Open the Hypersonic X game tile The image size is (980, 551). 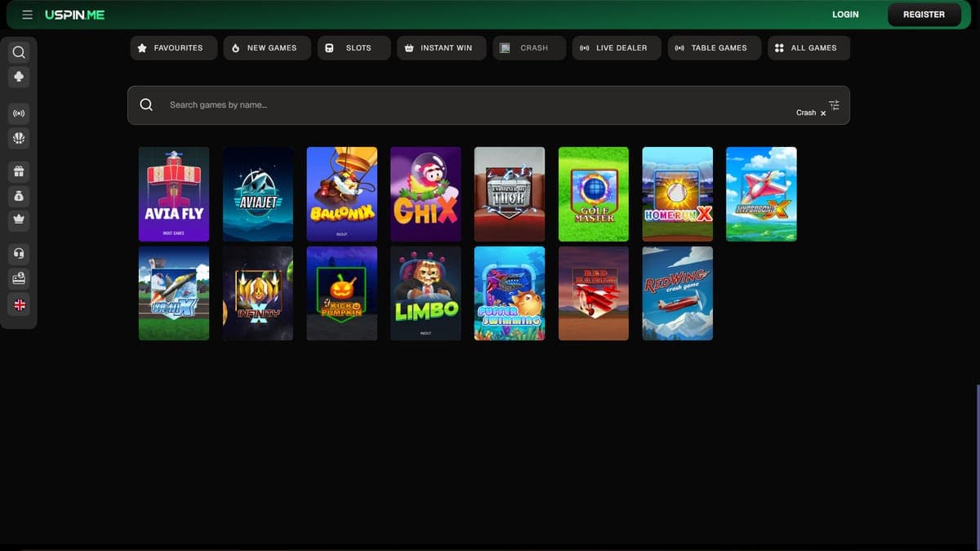pos(761,194)
